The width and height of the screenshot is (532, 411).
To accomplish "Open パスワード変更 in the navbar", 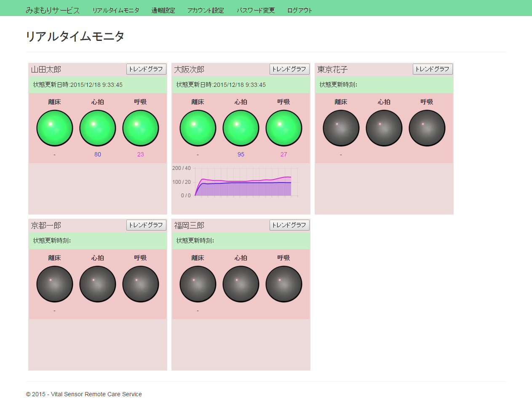I will coord(256,10).
